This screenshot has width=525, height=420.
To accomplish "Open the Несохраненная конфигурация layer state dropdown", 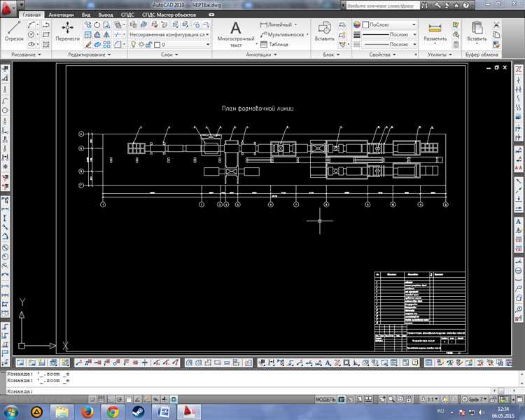I will [169, 34].
